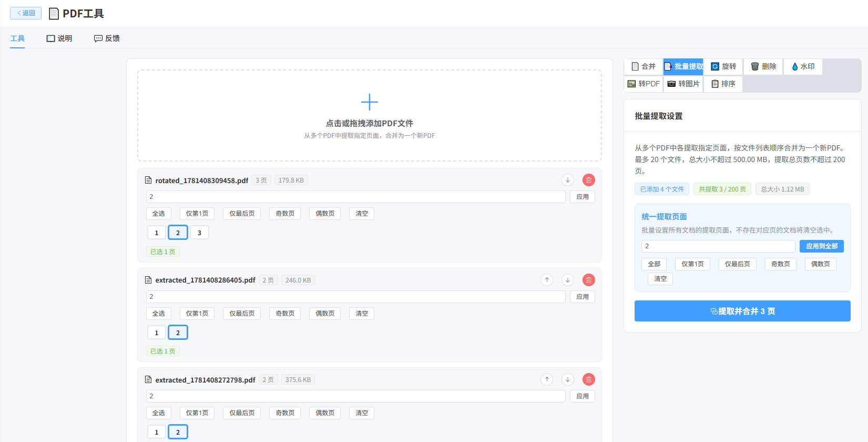The image size is (868, 442).
Task: Click the 共提取 3 / 200 页 tag
Action: 722,189
